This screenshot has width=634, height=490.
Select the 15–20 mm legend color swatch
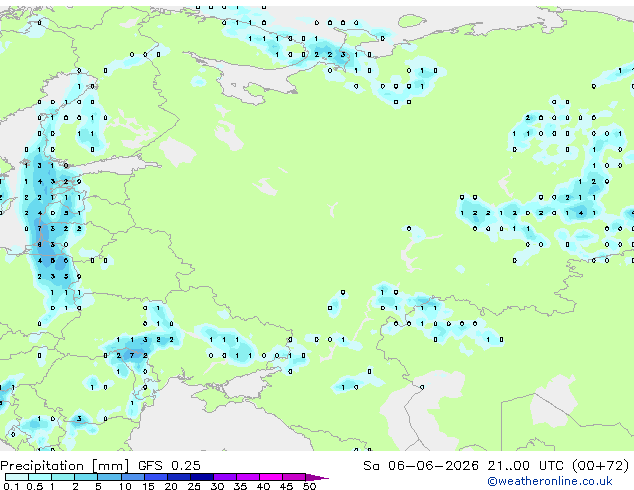click(155, 477)
